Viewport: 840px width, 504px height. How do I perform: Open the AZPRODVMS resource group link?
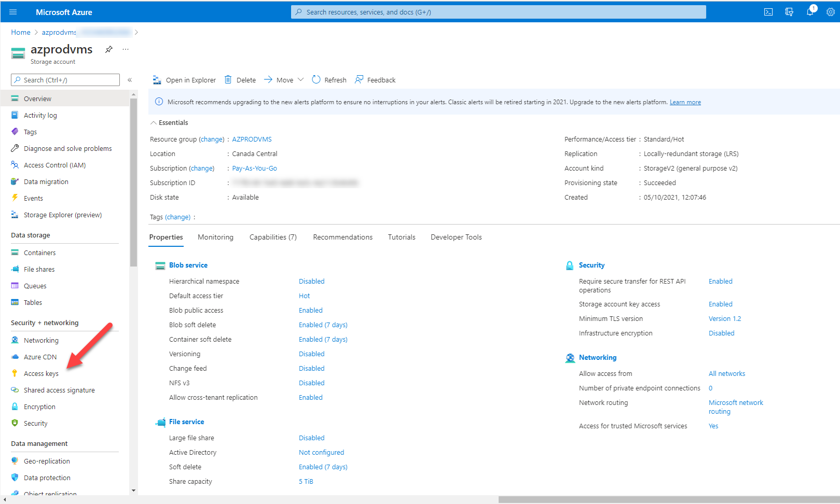tap(252, 139)
